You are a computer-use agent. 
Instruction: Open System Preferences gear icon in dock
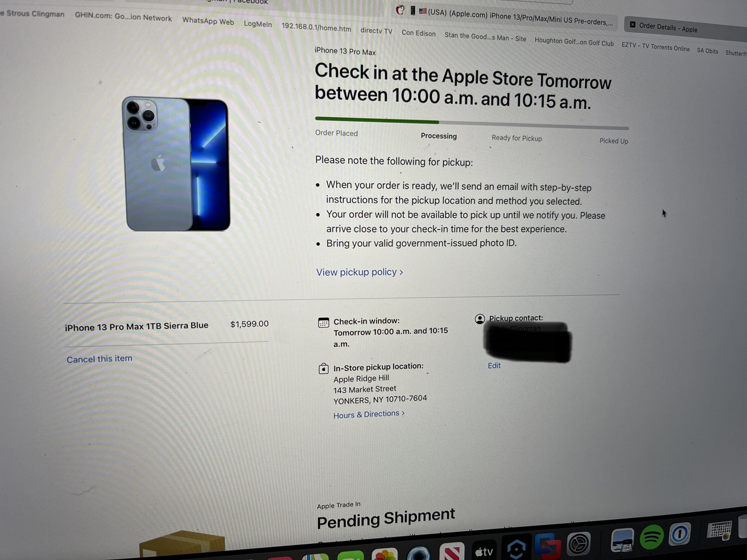coord(579,543)
